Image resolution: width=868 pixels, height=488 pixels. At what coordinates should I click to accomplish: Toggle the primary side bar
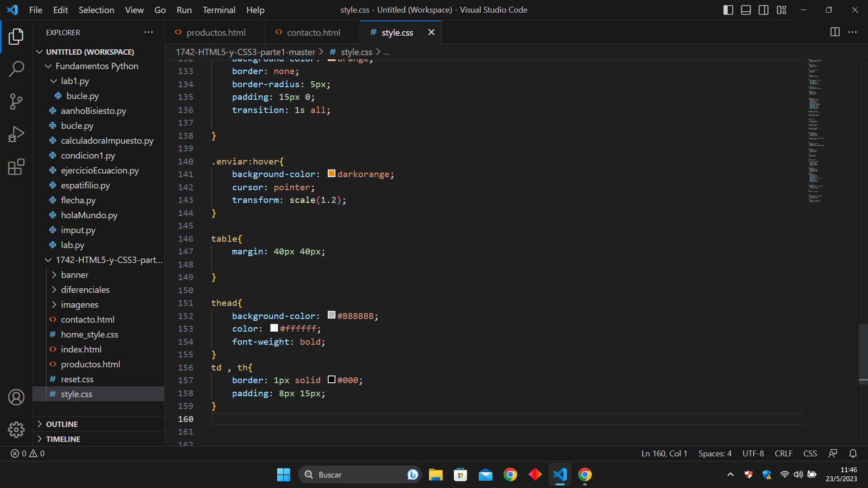click(728, 10)
